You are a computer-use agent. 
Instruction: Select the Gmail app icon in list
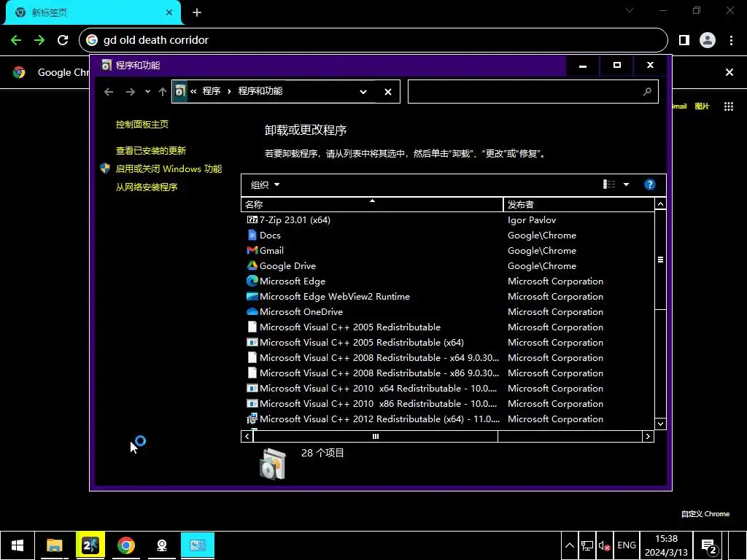coord(252,251)
